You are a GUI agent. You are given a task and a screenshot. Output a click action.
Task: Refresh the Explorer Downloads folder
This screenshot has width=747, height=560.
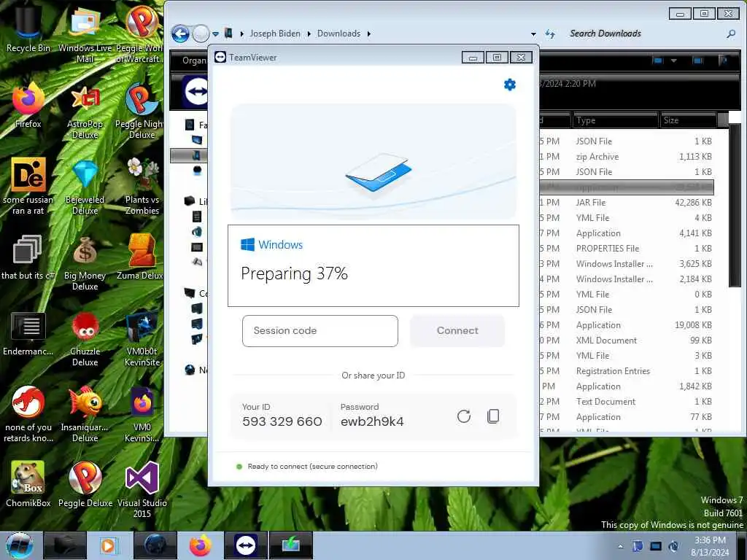click(550, 34)
